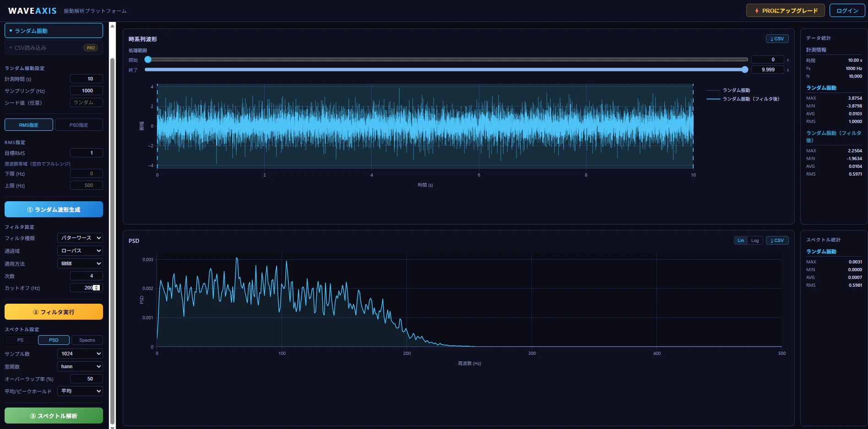Viewport: 868px width, 429px height.
Task: Click ② フィルタ実行 button
Action: tap(54, 312)
